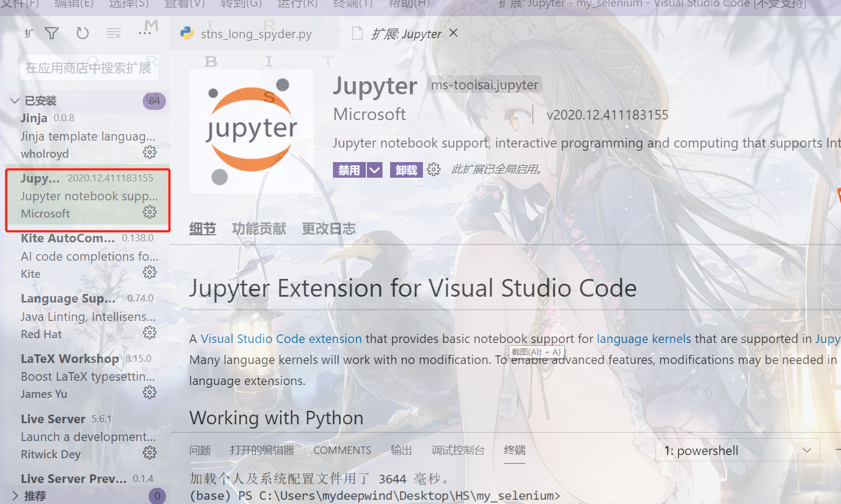
Task: Open the View (查看) menu
Action: click(x=184, y=4)
